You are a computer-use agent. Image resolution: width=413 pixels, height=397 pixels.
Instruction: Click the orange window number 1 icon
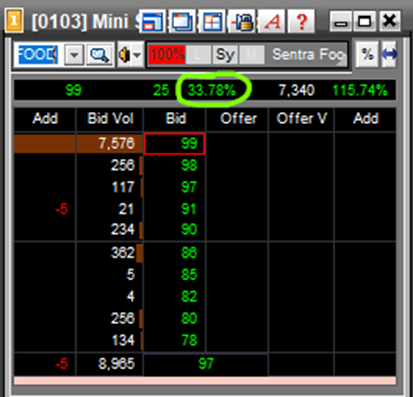pyautogui.click(x=14, y=21)
